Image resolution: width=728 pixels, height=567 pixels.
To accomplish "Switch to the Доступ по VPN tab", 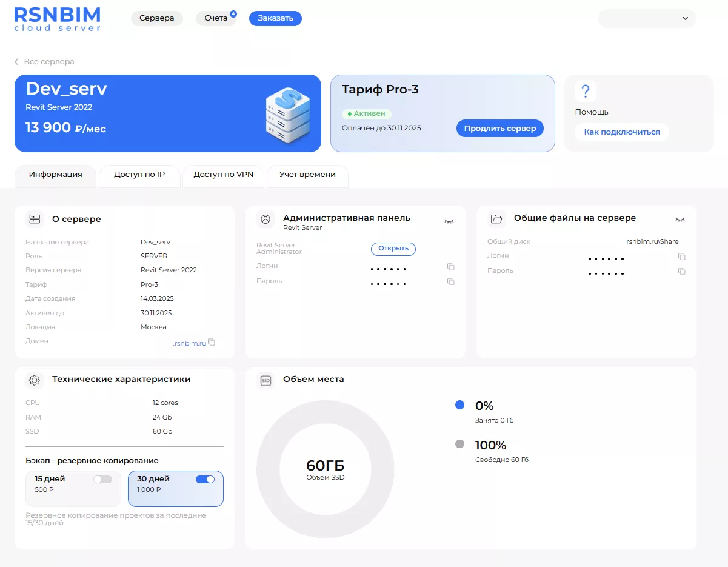I will coord(223,175).
